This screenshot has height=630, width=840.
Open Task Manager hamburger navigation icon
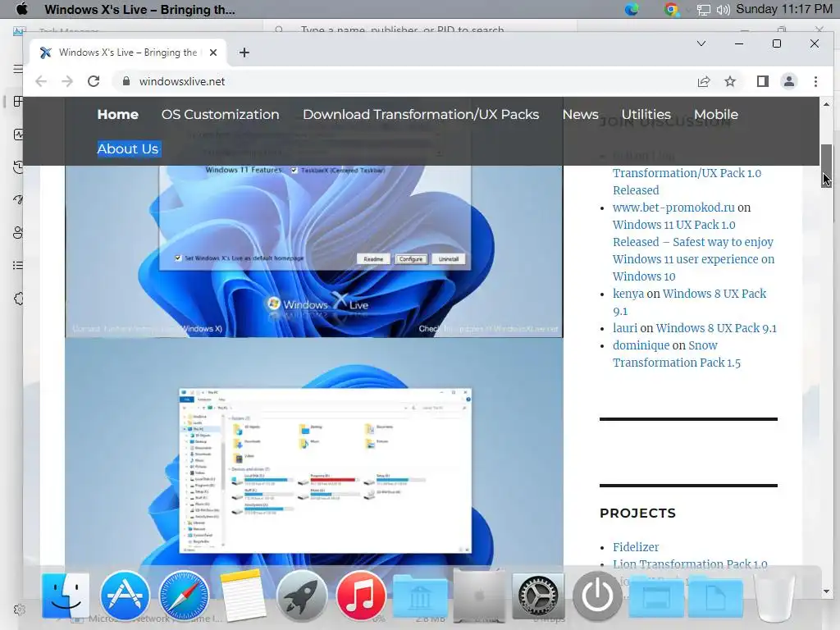click(x=18, y=69)
